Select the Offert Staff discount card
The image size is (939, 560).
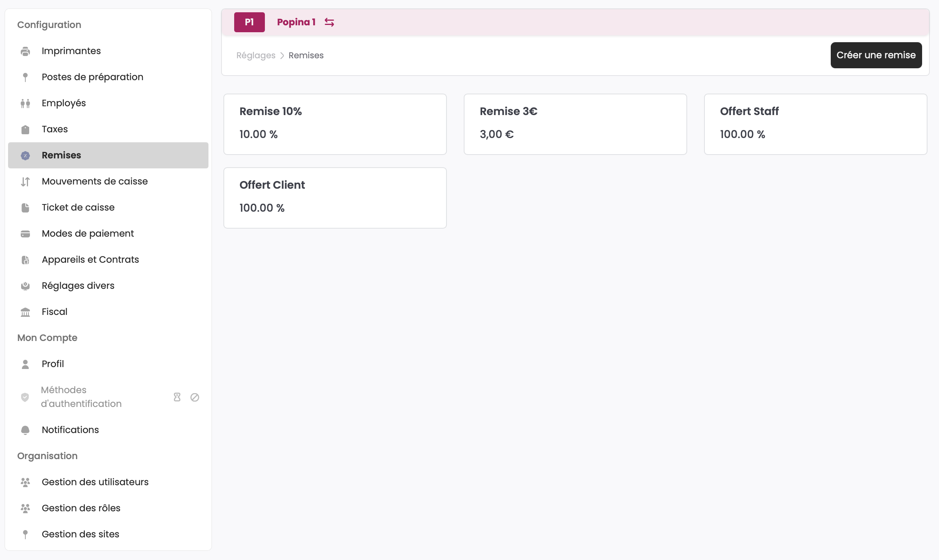pyautogui.click(x=815, y=124)
